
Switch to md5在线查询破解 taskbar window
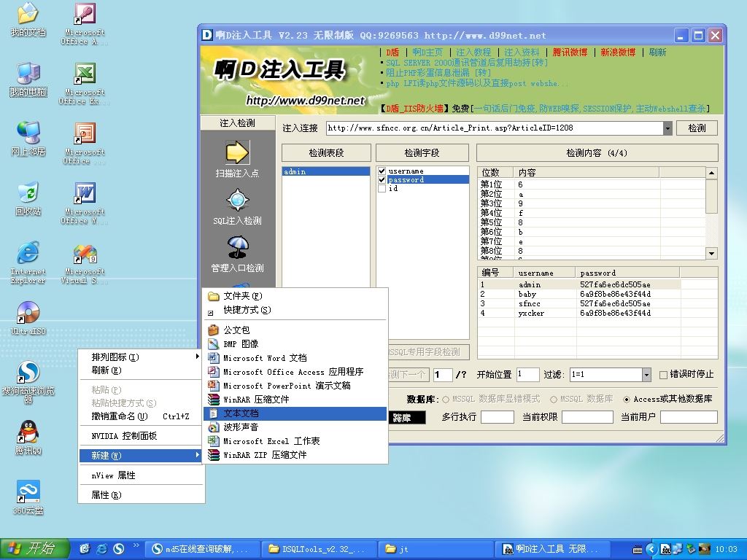pos(203,549)
